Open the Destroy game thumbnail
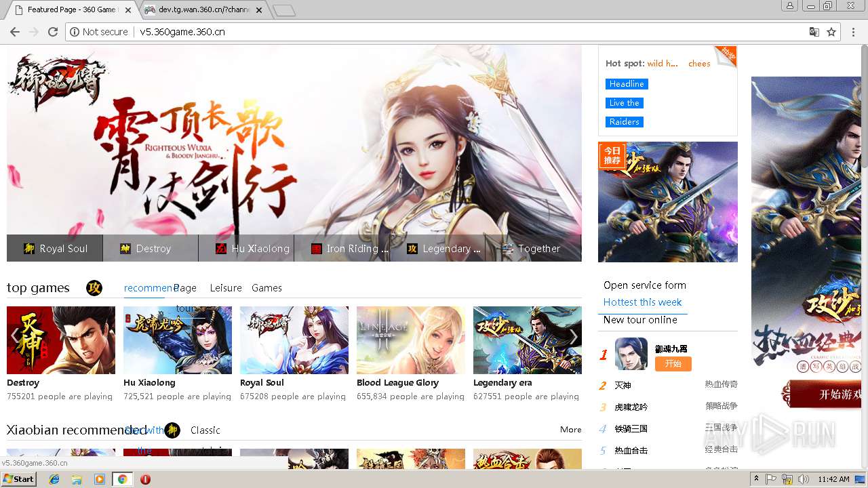Screen dimensions: 868x488 [x=61, y=340]
